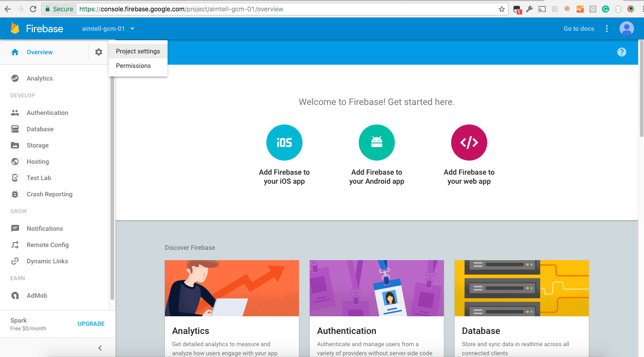644x357 pixels.
Task: Click the Analytics card title text
Action: pyautogui.click(x=191, y=331)
